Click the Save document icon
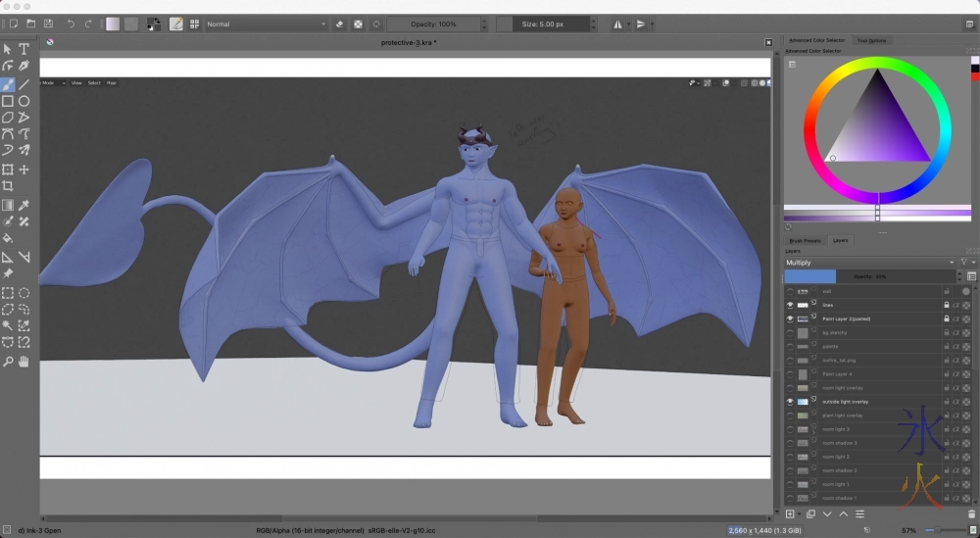This screenshot has height=538, width=980. click(x=48, y=24)
